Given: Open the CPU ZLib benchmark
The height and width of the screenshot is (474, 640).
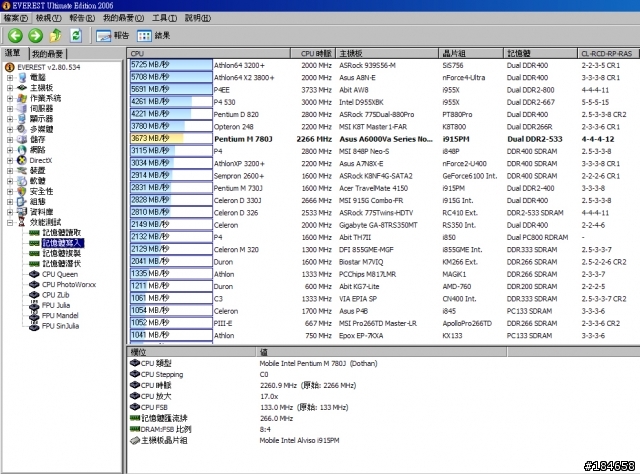Looking at the screenshot, I should pyautogui.click(x=56, y=295).
